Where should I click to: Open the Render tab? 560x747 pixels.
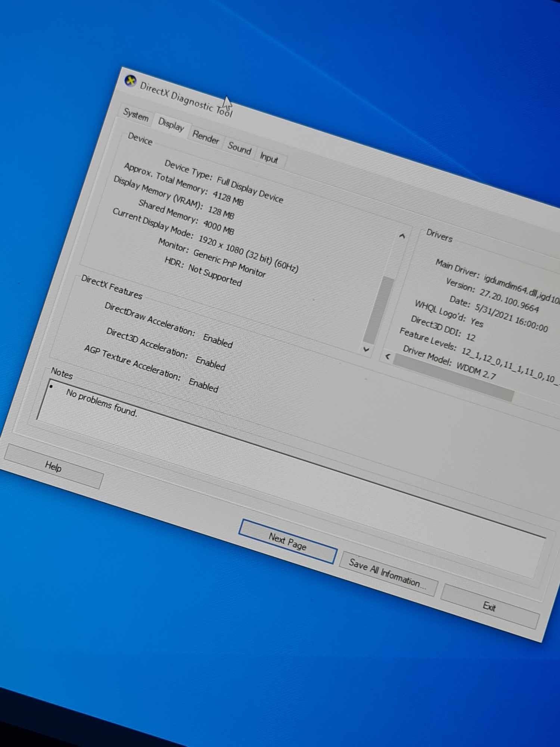click(205, 137)
